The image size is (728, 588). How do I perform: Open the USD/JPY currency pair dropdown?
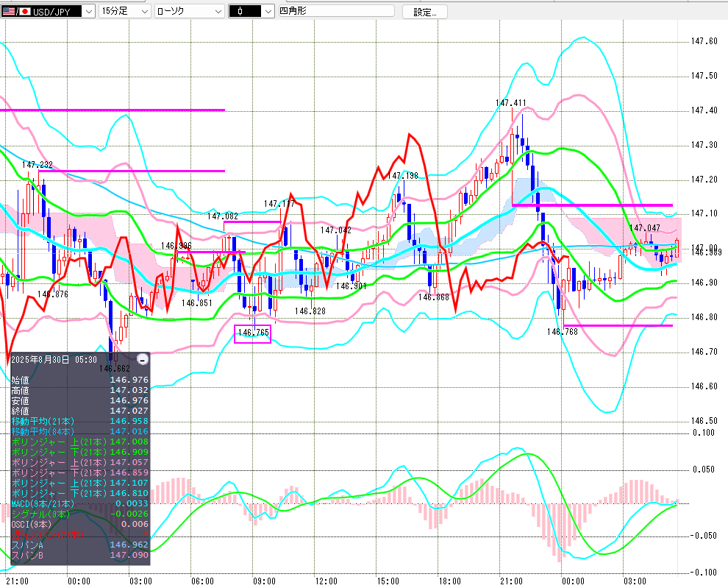click(48, 11)
